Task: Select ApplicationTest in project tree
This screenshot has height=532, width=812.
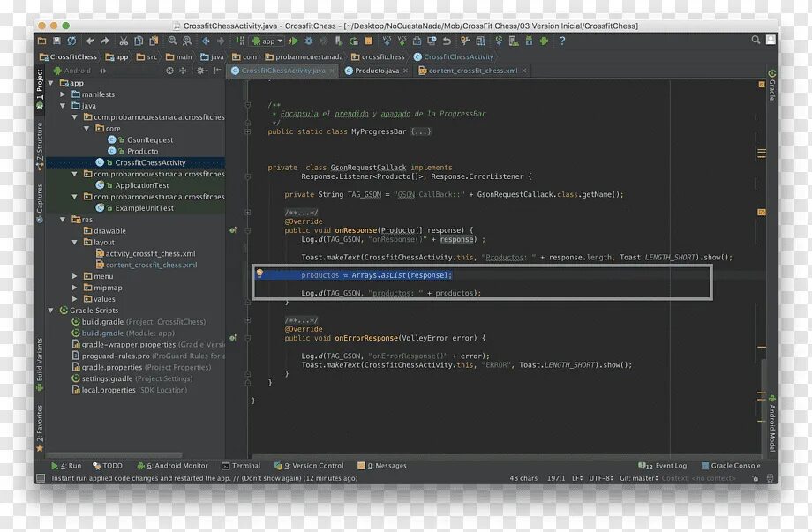Action: point(142,185)
